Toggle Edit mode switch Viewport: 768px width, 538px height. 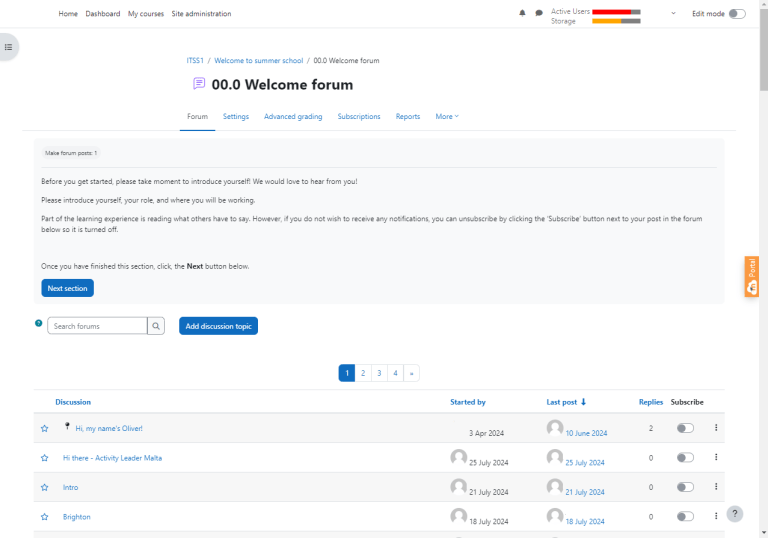pos(737,14)
